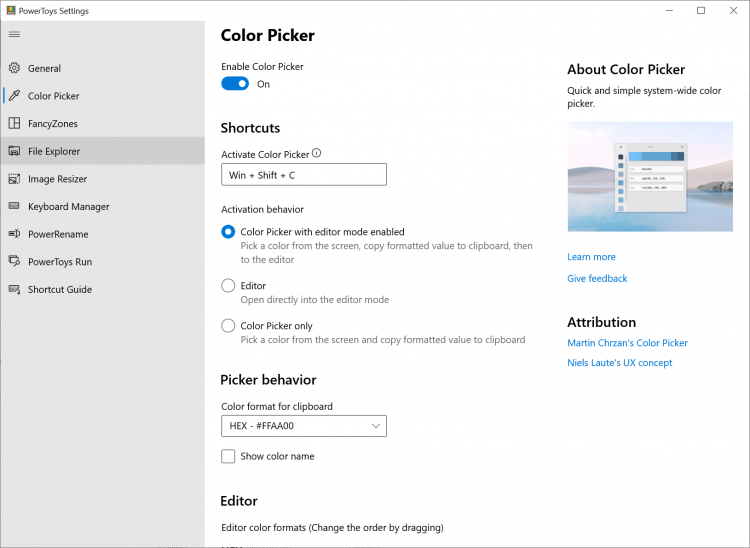The height and width of the screenshot is (548, 750).
Task: Check the Show color name checkbox
Action: click(x=228, y=456)
